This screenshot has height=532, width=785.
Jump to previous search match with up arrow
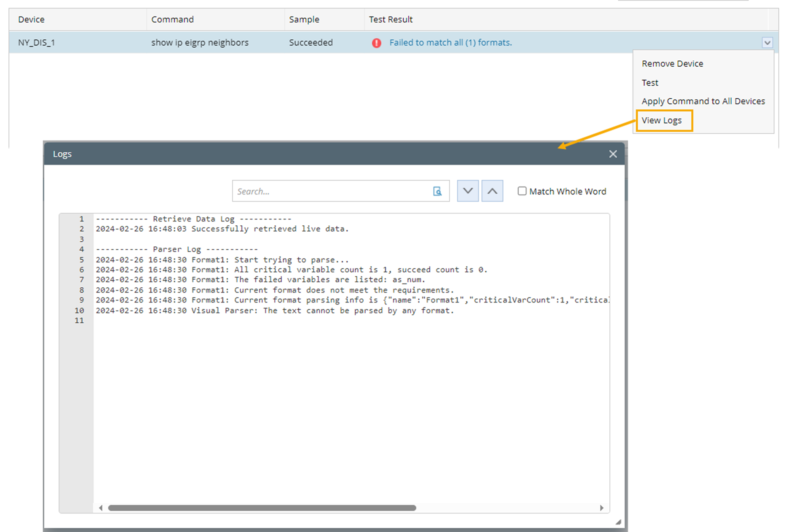pos(492,191)
